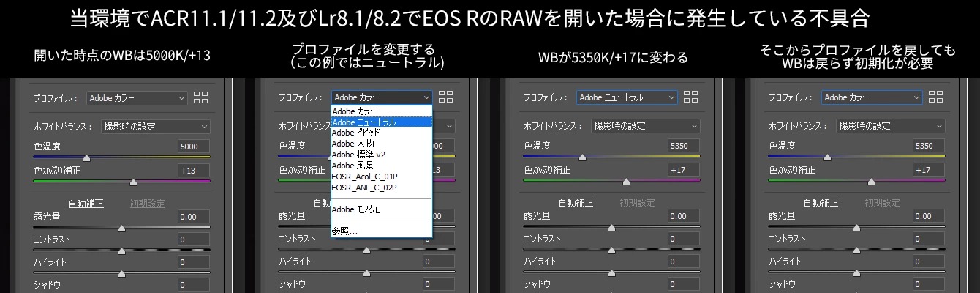The height and width of the screenshot is (293, 980).
Task: Click +17 tint field in fourth panel
Action: click(928, 171)
